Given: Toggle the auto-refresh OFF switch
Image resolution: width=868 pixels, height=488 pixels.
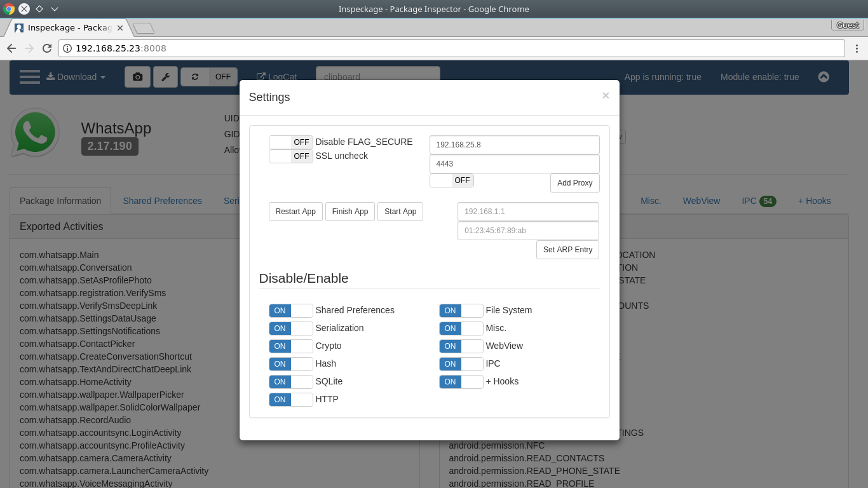Looking at the screenshot, I should tap(209, 77).
